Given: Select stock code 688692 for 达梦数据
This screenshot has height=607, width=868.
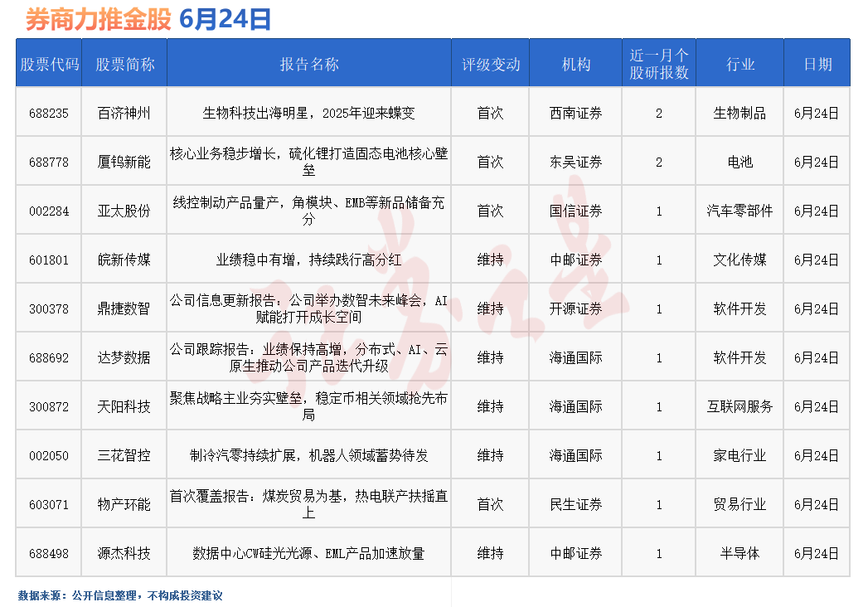Looking at the screenshot, I should tap(50, 358).
